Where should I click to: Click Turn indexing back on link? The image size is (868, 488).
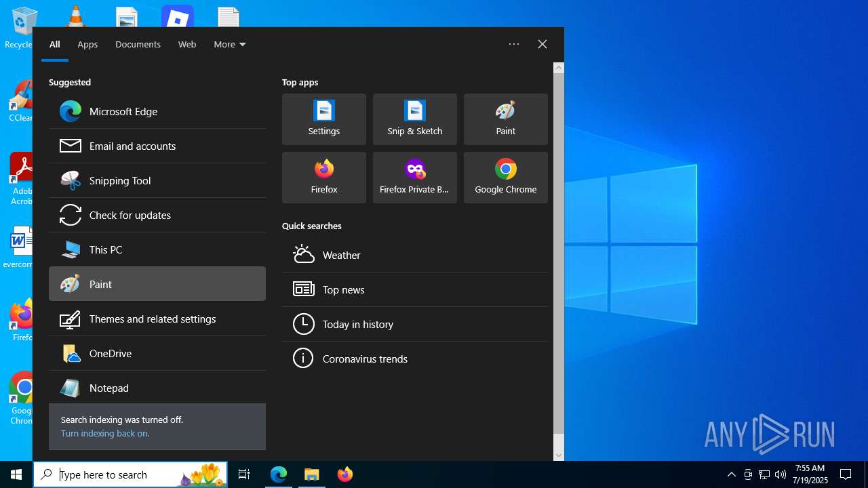(x=105, y=433)
